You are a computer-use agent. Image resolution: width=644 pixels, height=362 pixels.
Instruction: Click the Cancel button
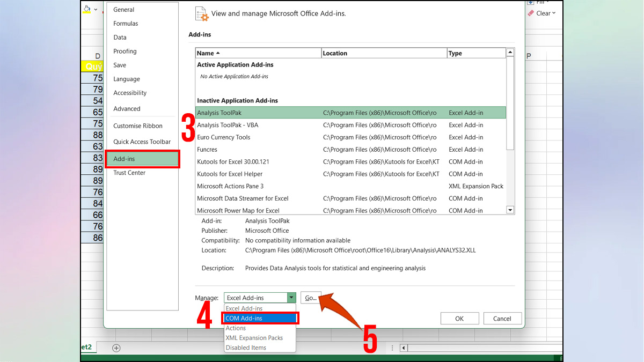502,318
